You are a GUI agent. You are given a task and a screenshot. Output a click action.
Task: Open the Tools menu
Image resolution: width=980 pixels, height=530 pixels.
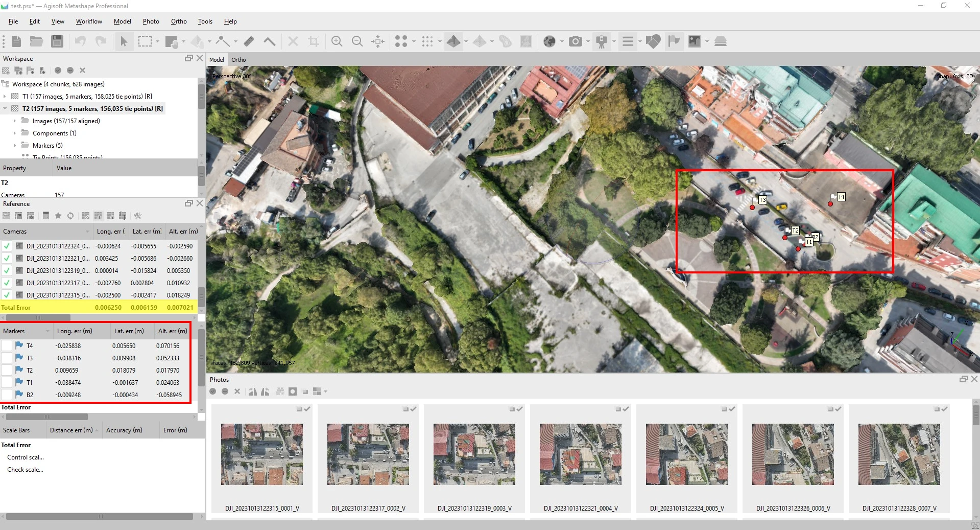pos(205,21)
